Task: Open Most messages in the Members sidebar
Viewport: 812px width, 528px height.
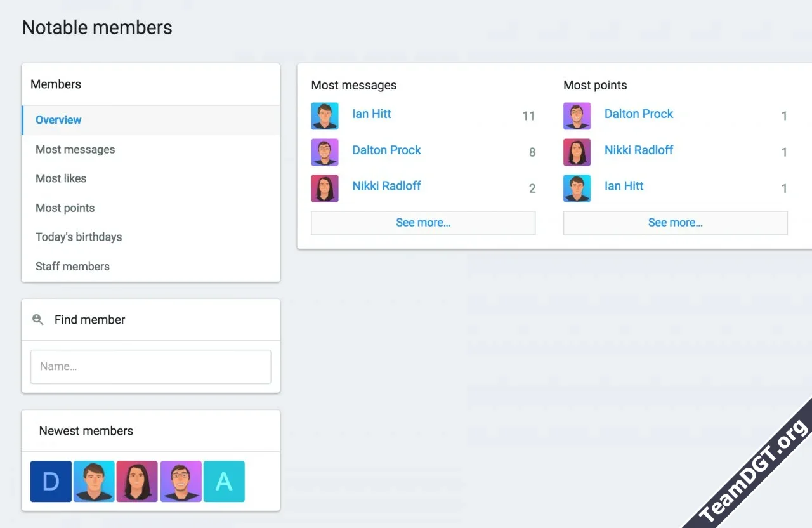Action: [x=75, y=150]
